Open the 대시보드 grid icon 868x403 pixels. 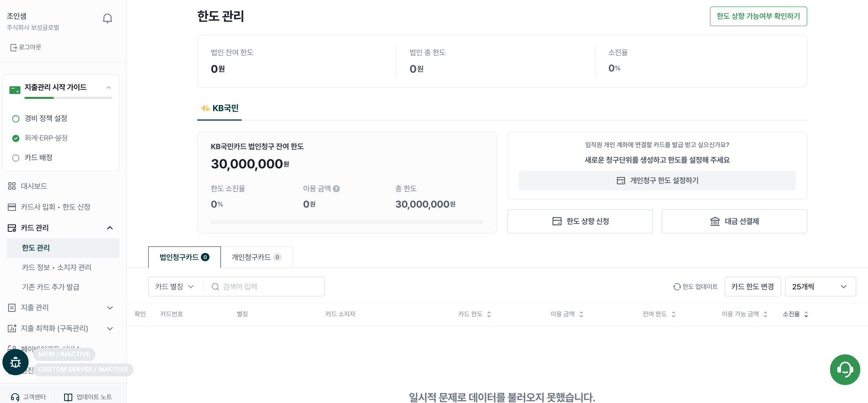coord(12,186)
